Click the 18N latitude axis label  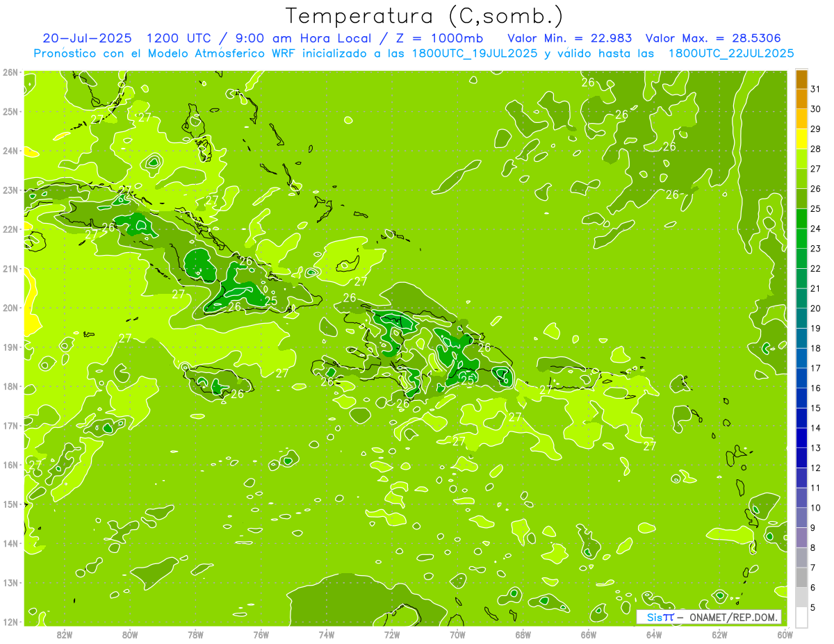(10, 386)
